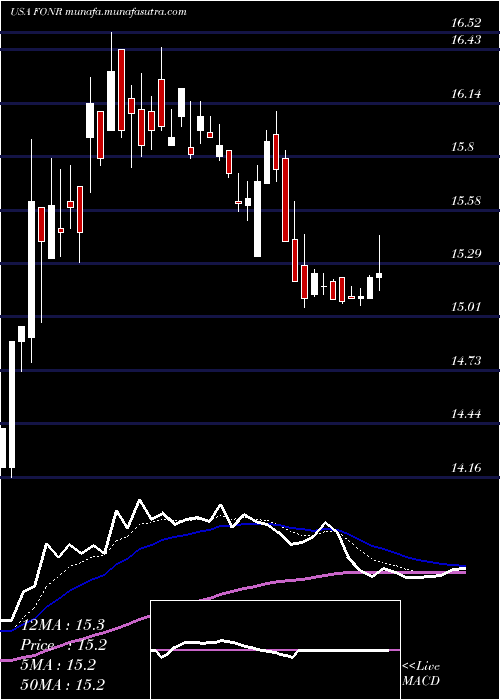Viewport: 500px width, 700px height.
Task: Click the 16.43 price level label
Action: pos(466,40)
